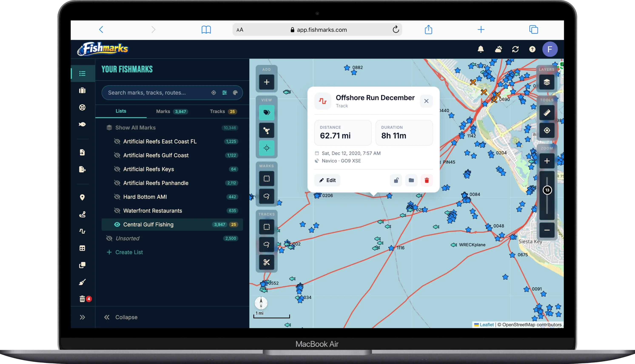Open the routes sidebar icon
This screenshot has height=364, width=635.
tap(82, 214)
